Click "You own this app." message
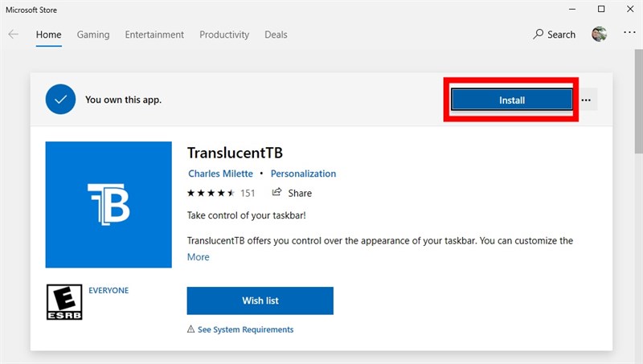 coord(124,100)
